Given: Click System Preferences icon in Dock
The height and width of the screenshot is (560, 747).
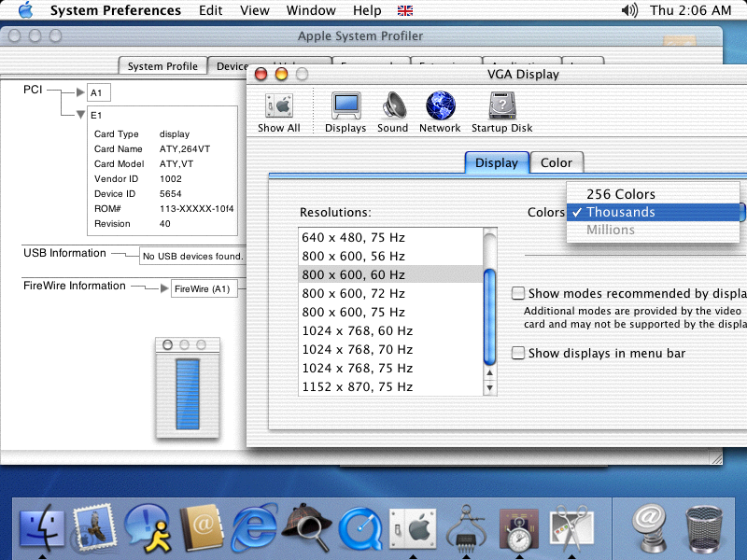Looking at the screenshot, I should (413, 527).
